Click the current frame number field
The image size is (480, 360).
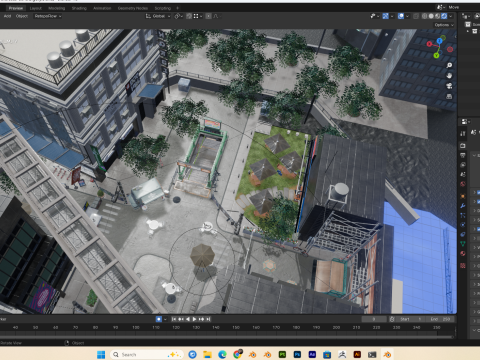[x=374, y=319]
